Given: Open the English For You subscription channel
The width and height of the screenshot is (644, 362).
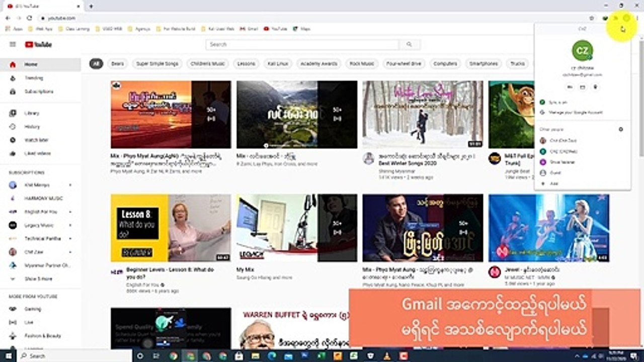Looking at the screenshot, I should click(x=40, y=212).
